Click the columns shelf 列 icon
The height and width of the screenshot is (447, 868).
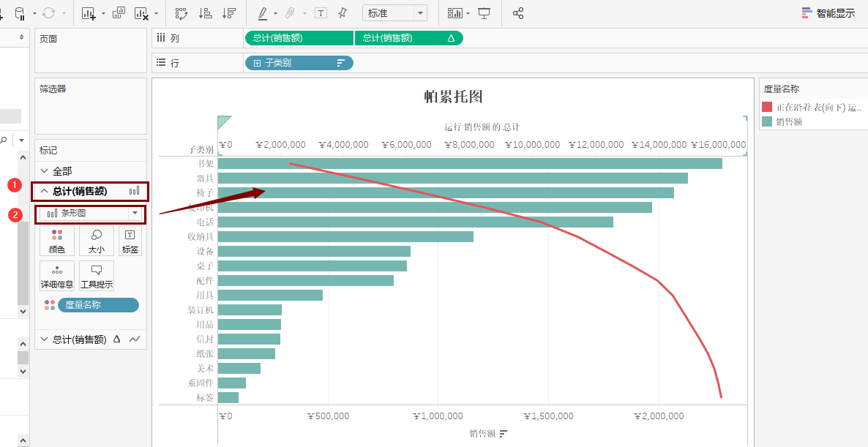click(161, 38)
